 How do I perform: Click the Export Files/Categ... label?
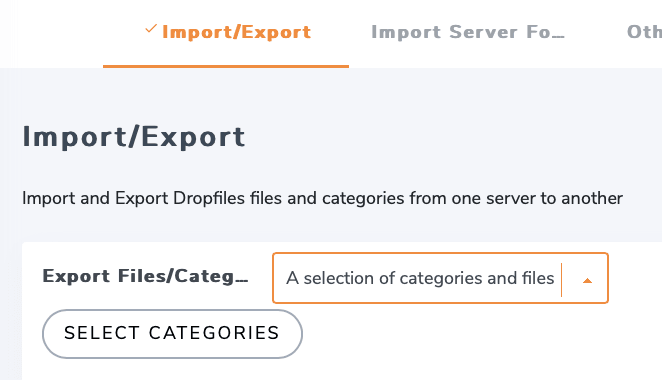coord(145,276)
